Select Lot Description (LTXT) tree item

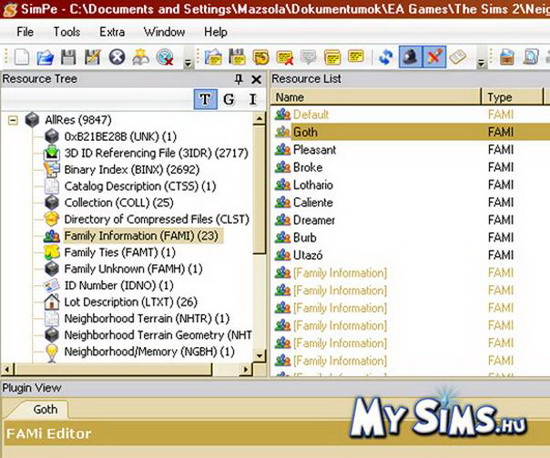click(x=130, y=302)
